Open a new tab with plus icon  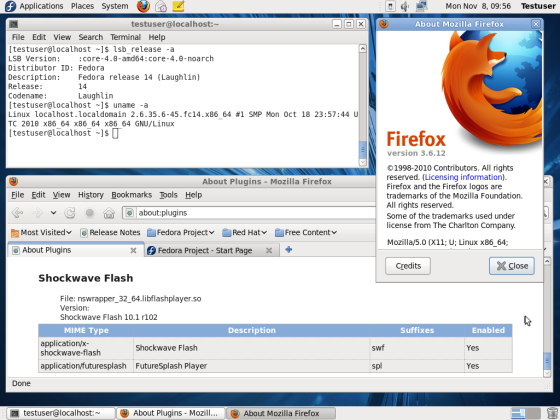289,250
